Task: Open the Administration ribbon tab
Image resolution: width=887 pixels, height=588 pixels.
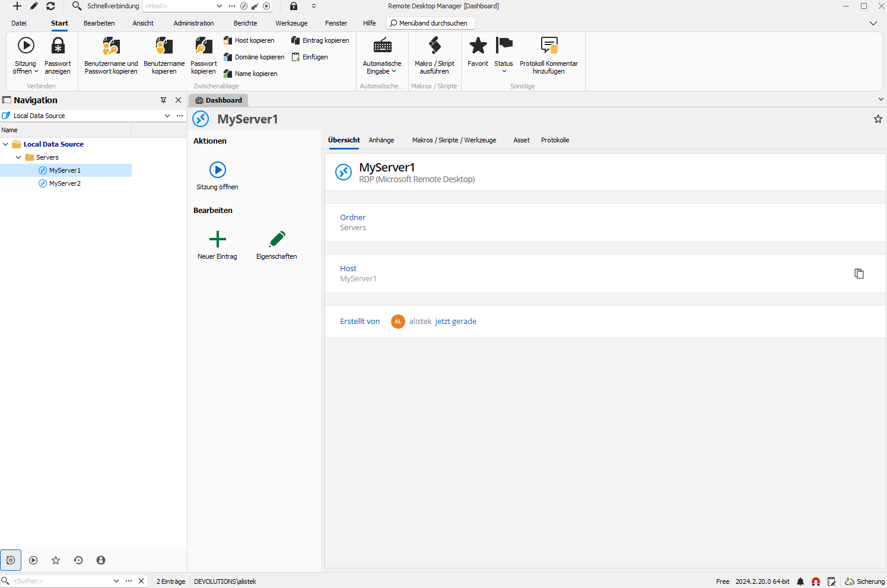Action: tap(193, 23)
